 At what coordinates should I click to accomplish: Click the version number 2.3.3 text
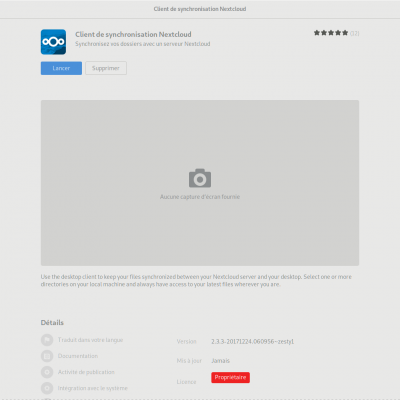pyautogui.click(x=252, y=341)
